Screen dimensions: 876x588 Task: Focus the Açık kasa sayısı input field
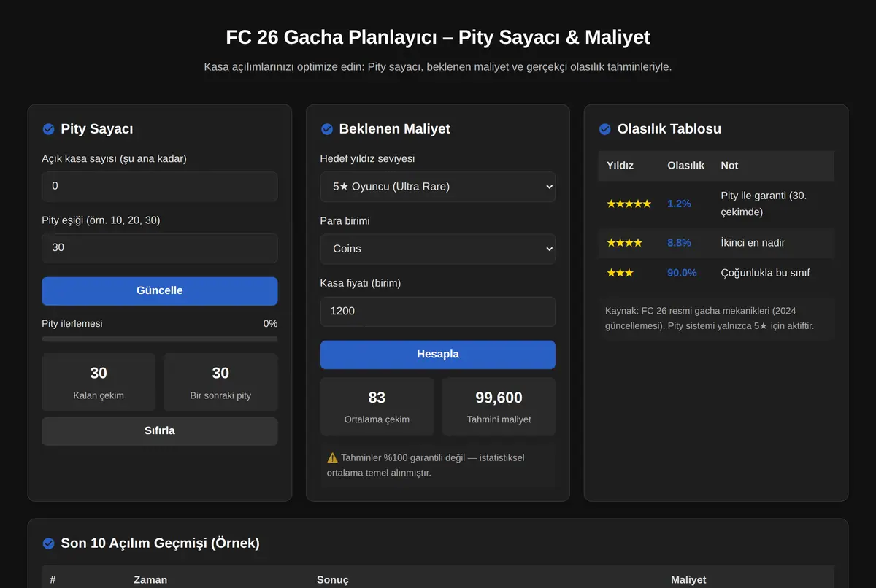coord(160,186)
